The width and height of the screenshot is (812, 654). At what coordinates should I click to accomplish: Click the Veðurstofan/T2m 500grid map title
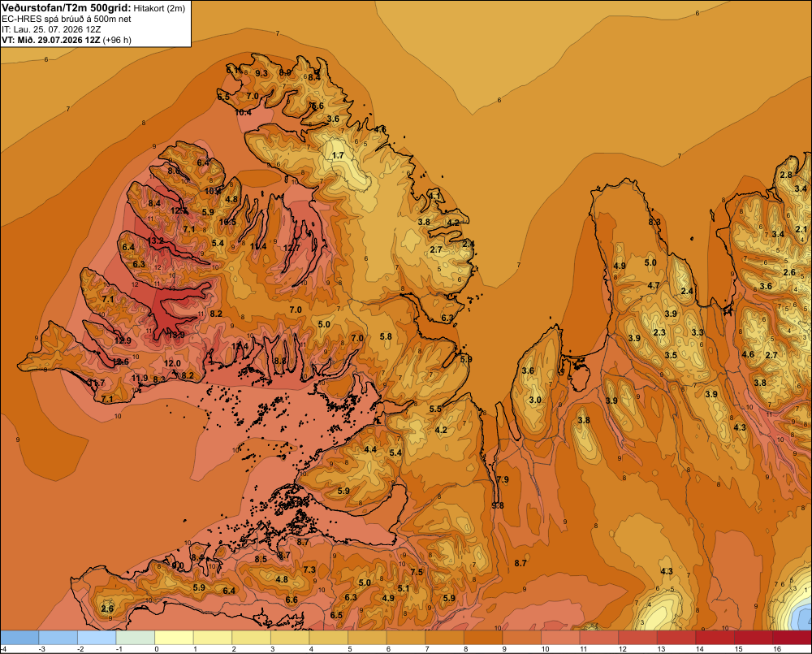point(66,7)
